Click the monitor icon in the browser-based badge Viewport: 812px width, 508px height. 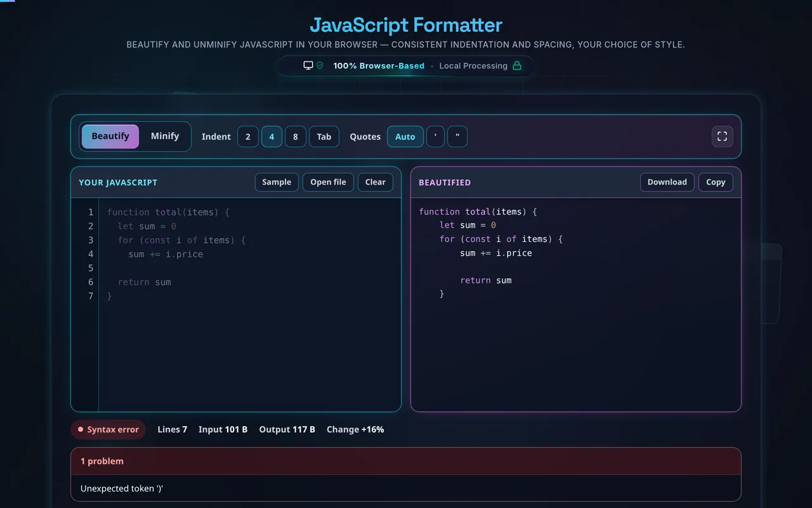coord(308,65)
